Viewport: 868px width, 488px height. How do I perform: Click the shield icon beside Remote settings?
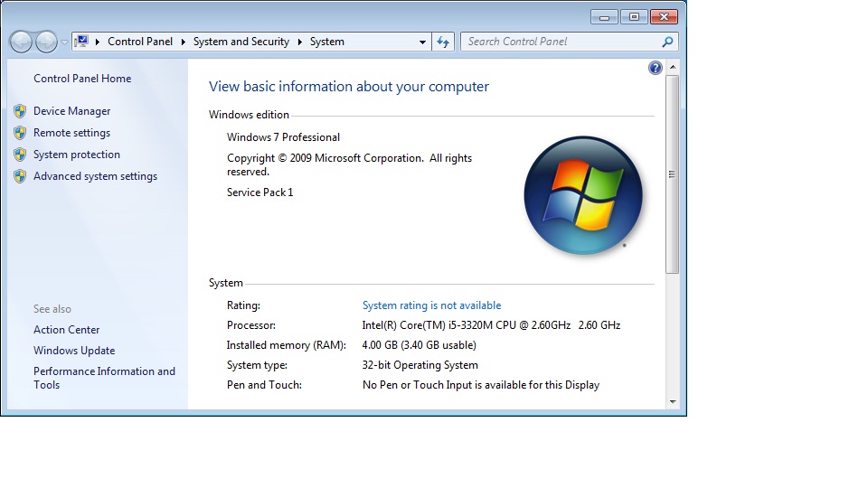click(20, 133)
